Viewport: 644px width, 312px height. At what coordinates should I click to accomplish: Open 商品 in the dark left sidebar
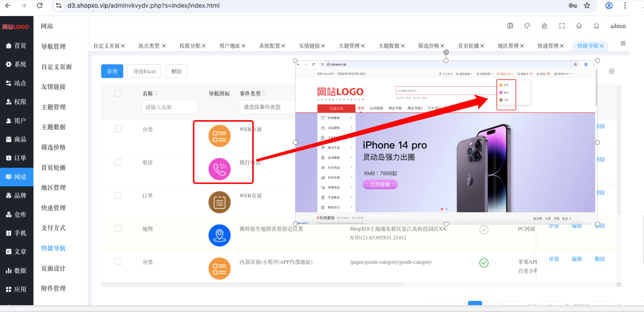click(17, 139)
